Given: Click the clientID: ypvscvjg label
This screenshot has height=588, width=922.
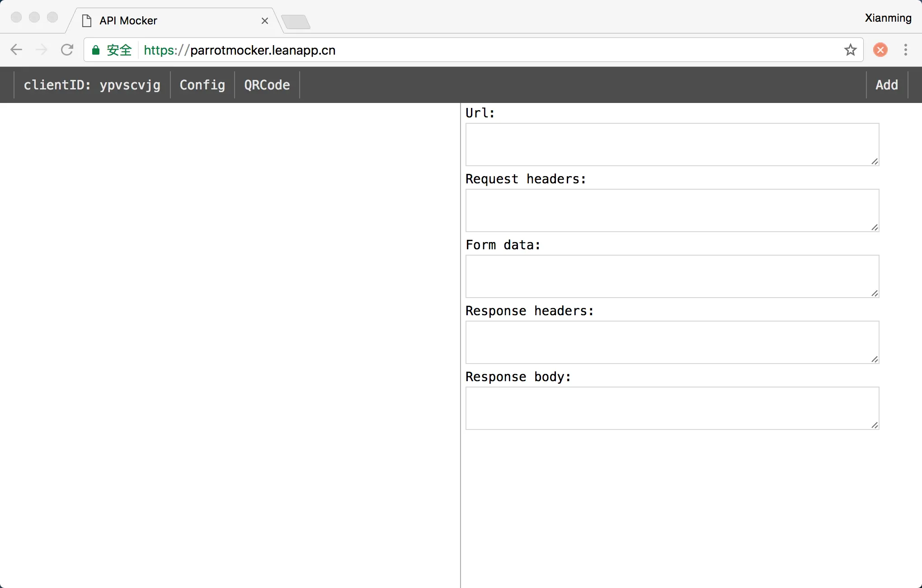Looking at the screenshot, I should pyautogui.click(x=92, y=85).
